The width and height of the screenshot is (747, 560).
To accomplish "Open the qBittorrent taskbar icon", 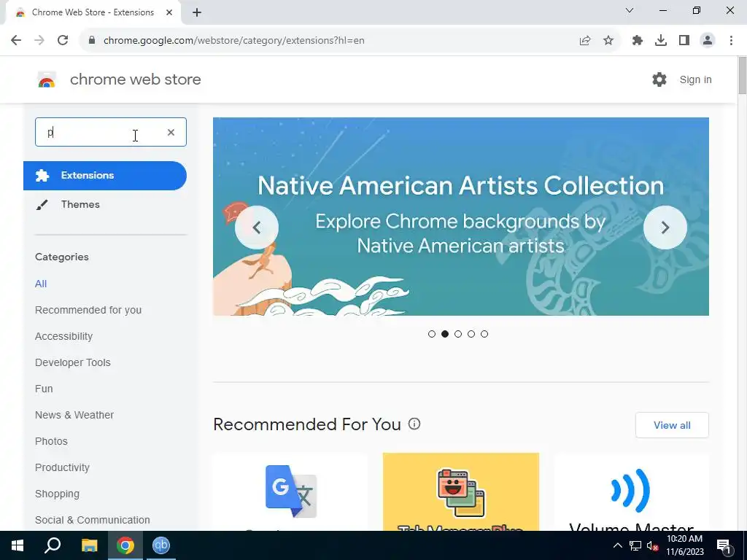I will coord(161,545).
